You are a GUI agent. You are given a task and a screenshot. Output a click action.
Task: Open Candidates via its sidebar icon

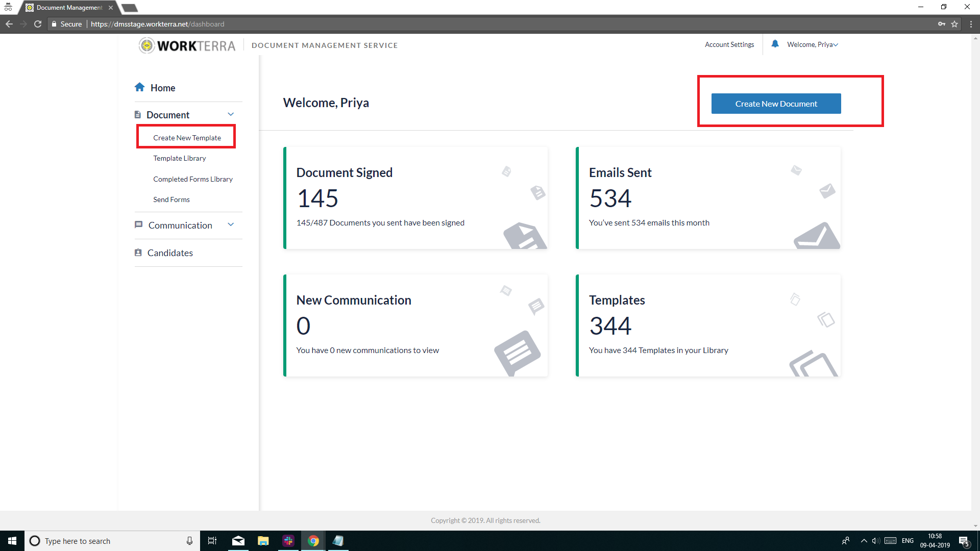pyautogui.click(x=138, y=253)
